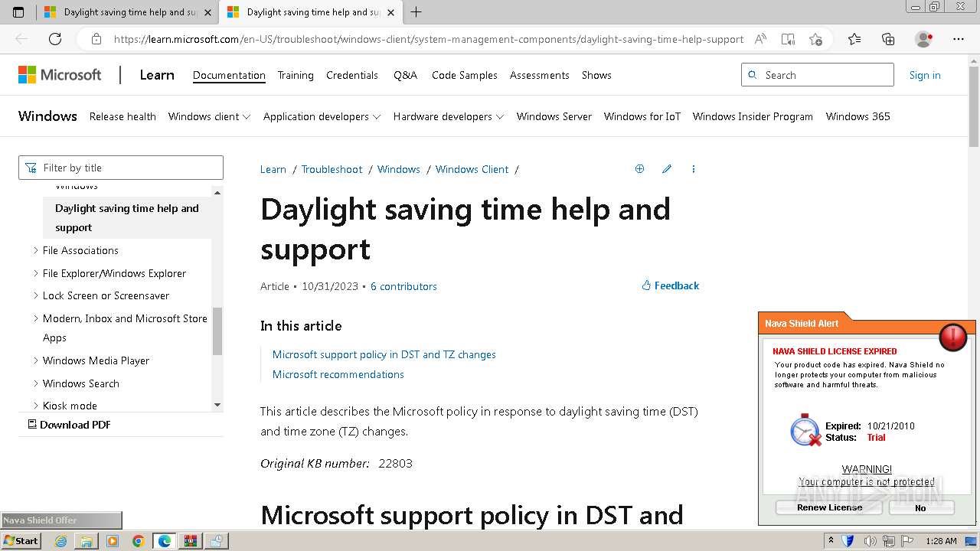Switch to the first Daylight saving time tab
Viewport: 980px width, 551px height.
(126, 12)
